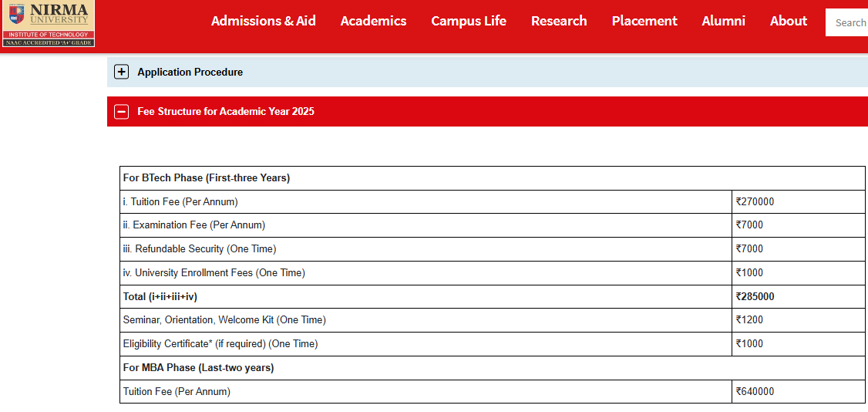
Task: Focus the Search input field
Action: click(848, 22)
